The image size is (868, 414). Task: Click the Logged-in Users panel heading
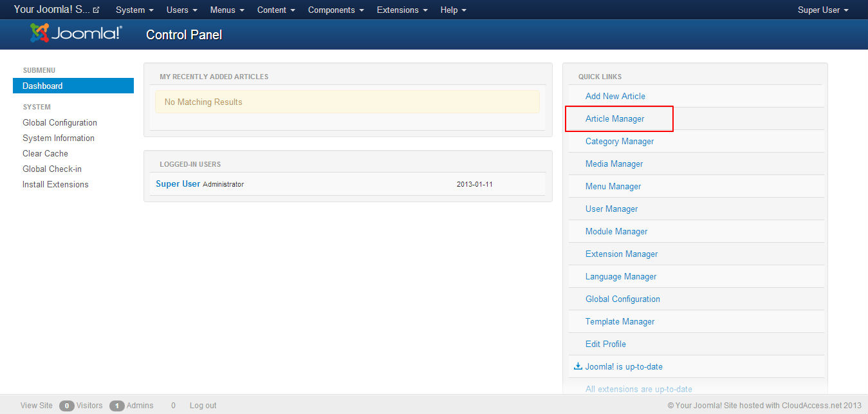coord(190,164)
